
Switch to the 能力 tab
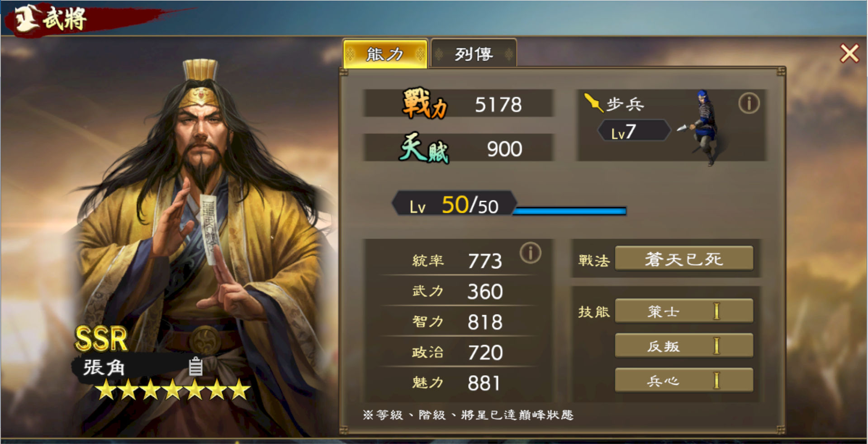[x=385, y=54]
